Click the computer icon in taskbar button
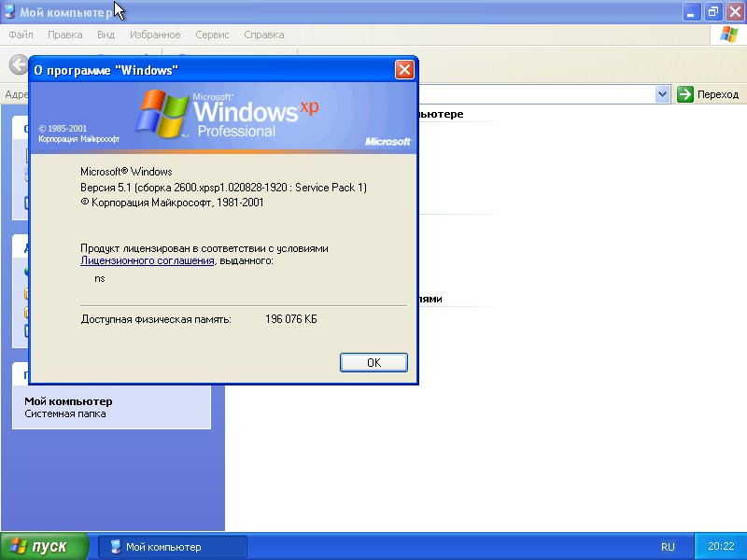This screenshot has height=560, width=747. [115, 547]
